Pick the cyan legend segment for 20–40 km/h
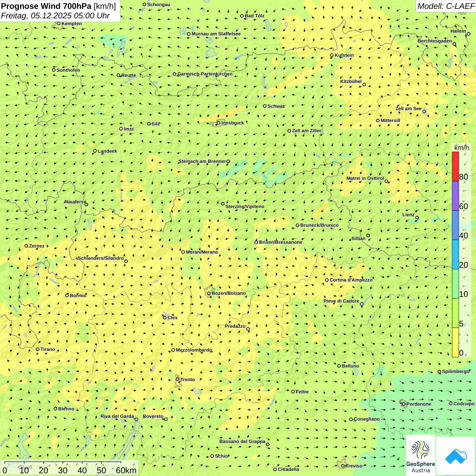 tap(455, 255)
